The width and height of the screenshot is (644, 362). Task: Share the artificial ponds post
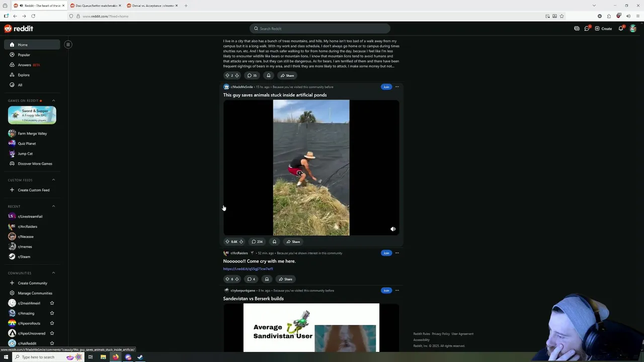(x=293, y=241)
